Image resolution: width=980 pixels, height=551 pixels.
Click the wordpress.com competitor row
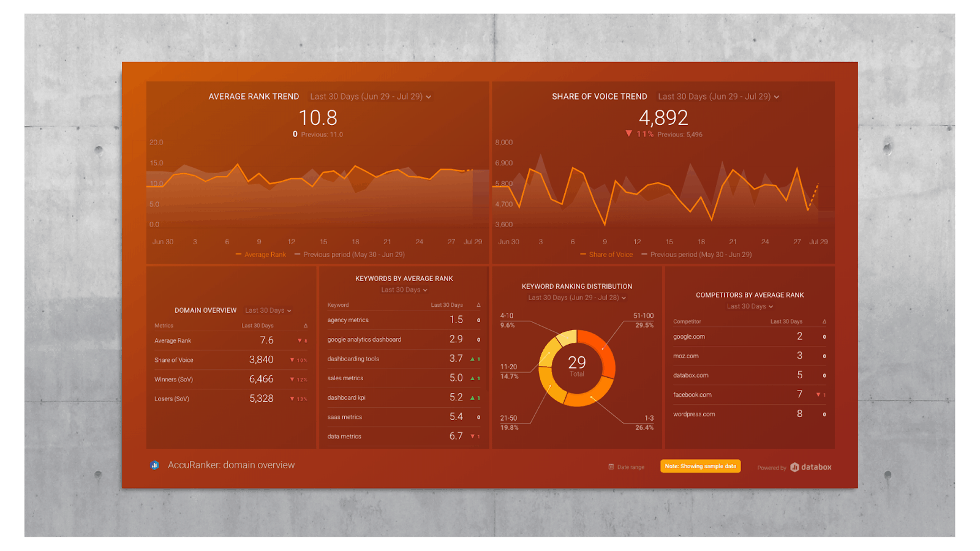750,414
